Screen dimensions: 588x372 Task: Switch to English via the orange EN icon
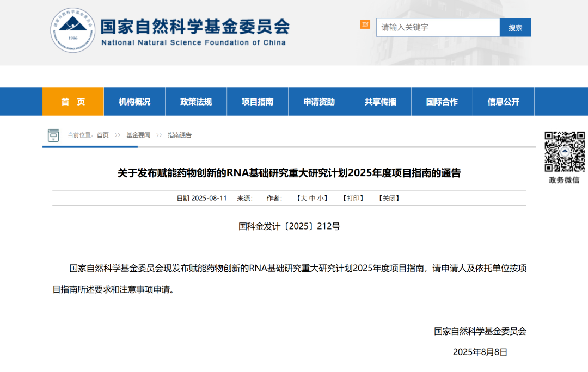coord(365,24)
